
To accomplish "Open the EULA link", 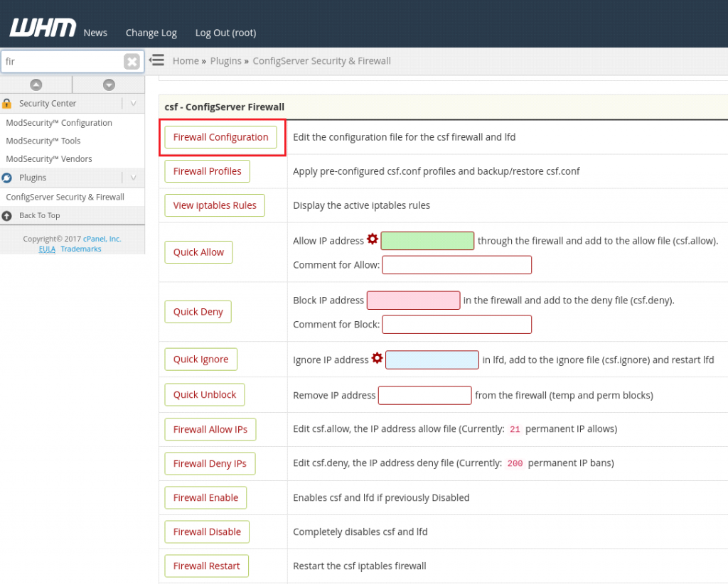I will coord(47,249).
